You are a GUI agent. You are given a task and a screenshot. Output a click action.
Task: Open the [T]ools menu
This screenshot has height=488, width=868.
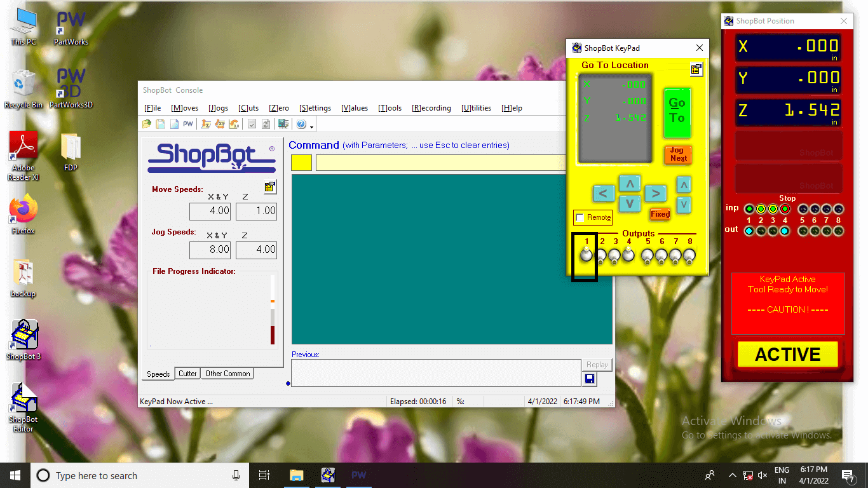point(390,108)
